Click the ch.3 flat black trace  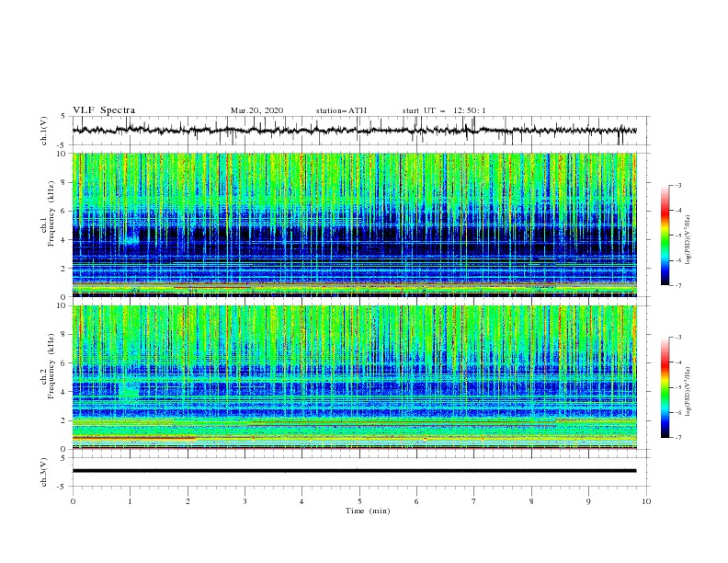point(354,471)
